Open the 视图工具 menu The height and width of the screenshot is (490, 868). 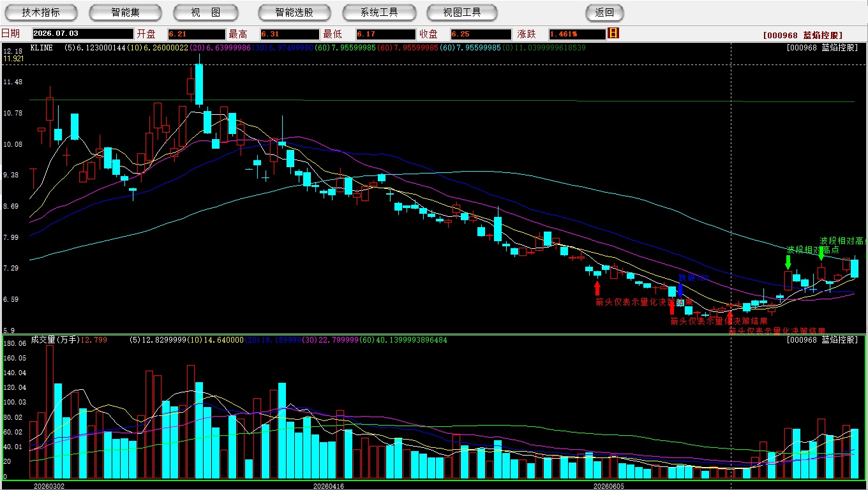[463, 12]
